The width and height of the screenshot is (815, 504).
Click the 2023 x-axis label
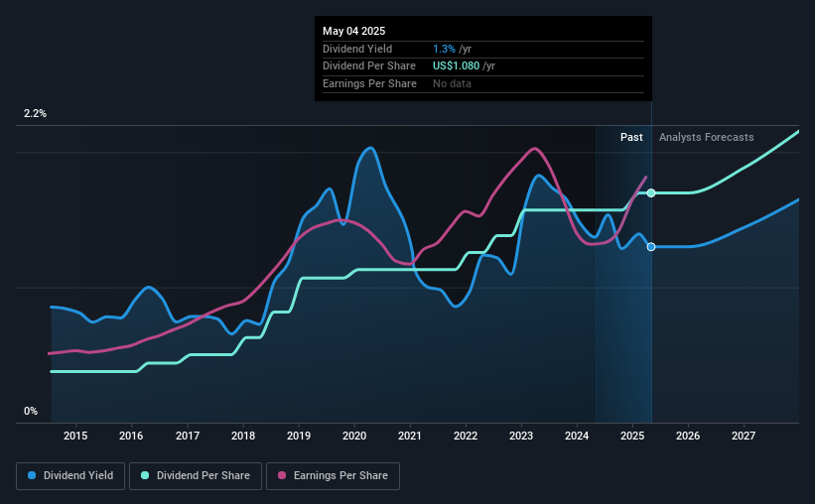point(521,436)
